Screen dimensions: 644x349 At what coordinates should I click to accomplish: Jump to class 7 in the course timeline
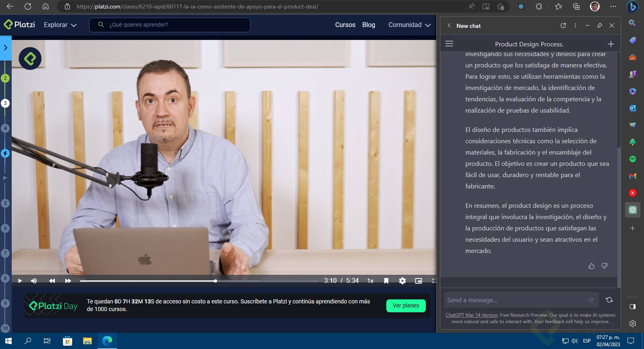click(x=5, y=253)
